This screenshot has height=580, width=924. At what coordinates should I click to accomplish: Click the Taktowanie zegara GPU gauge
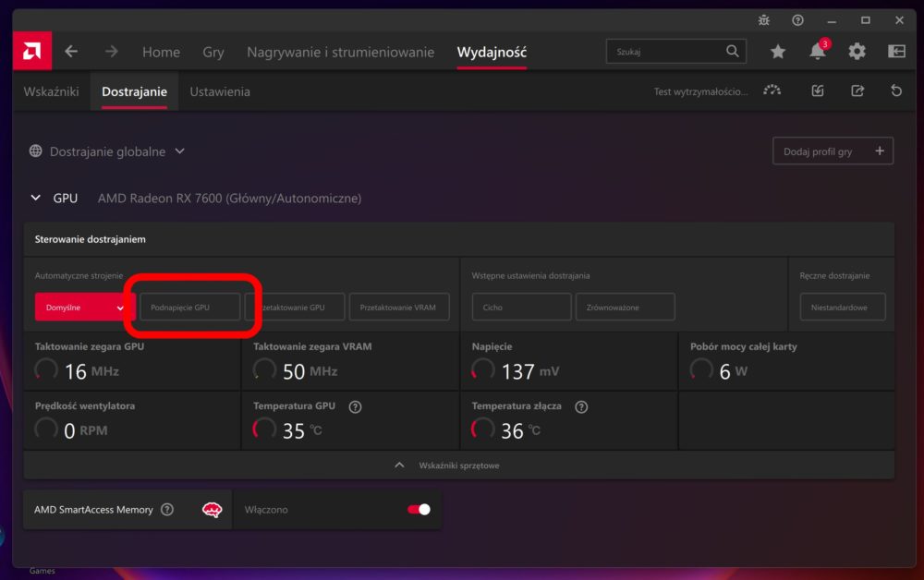click(x=46, y=369)
